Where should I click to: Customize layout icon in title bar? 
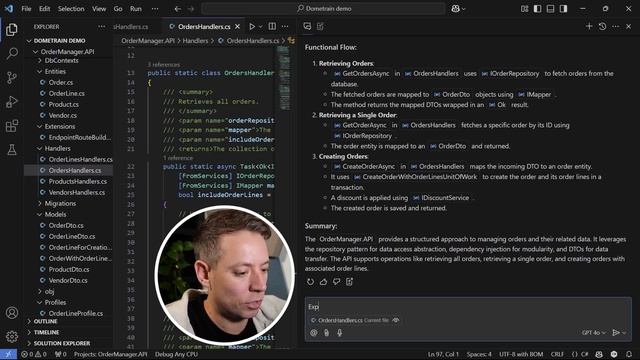click(x=524, y=9)
